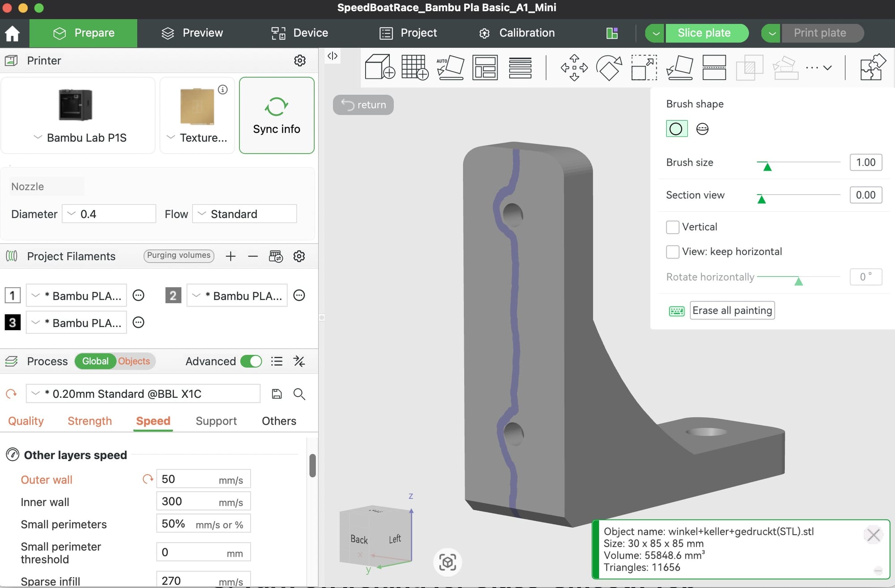Open the 0.20mm Standard process preset dropdown
Screen dimensions: 895x588
tap(143, 394)
